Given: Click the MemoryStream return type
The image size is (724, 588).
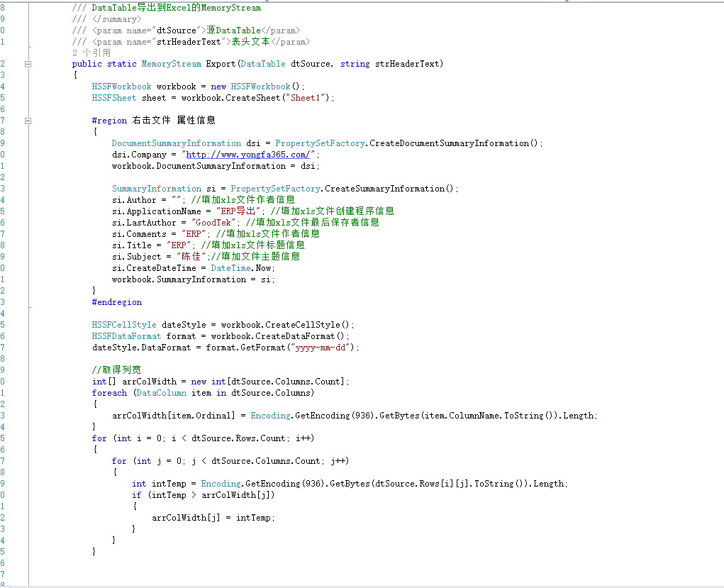Looking at the screenshot, I should tap(172, 64).
